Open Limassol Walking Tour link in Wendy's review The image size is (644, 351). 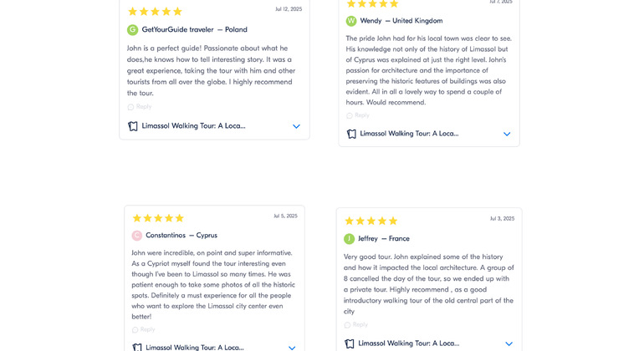point(409,134)
